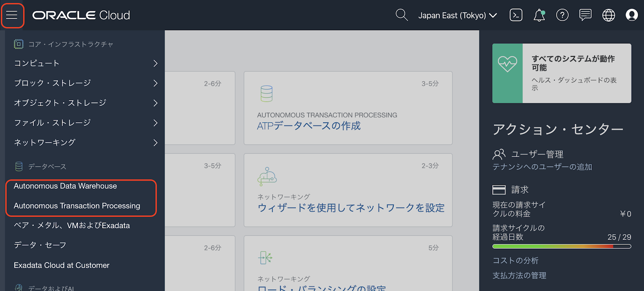
Task: Click the コア・インフラストラクチャ section header
Action: 71,44
